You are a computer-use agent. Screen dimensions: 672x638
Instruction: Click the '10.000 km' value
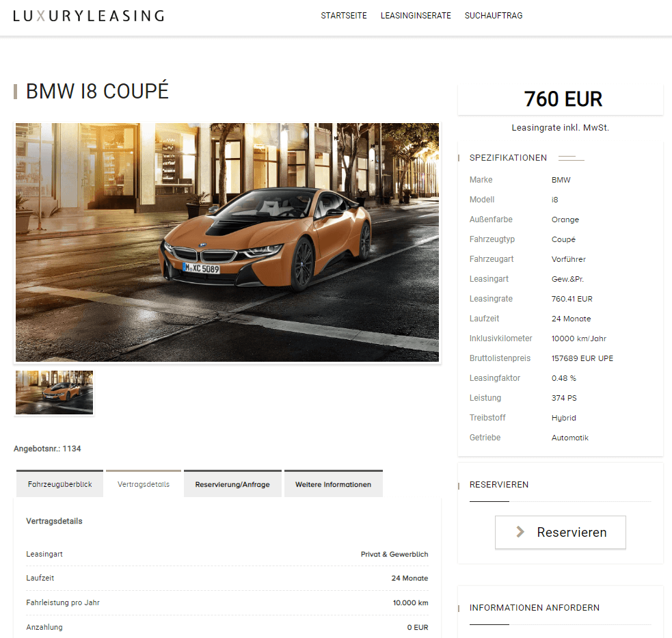point(410,603)
